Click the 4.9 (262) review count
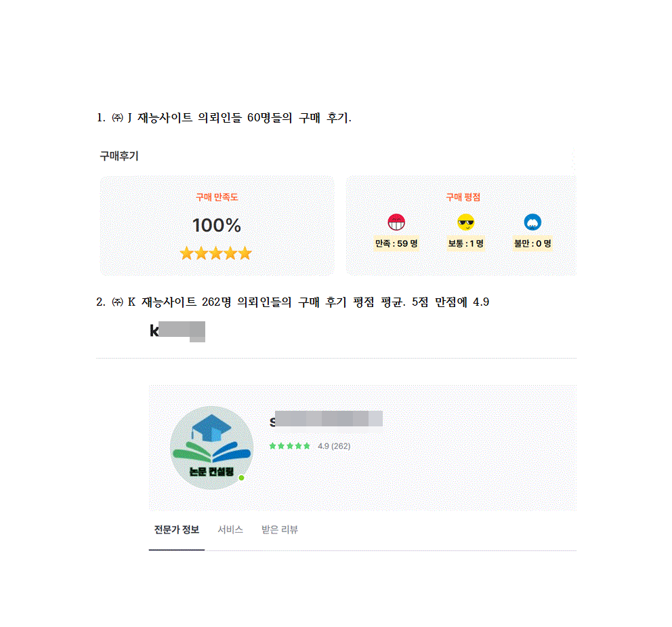Viewport: 672px width, 627px height. click(x=334, y=446)
